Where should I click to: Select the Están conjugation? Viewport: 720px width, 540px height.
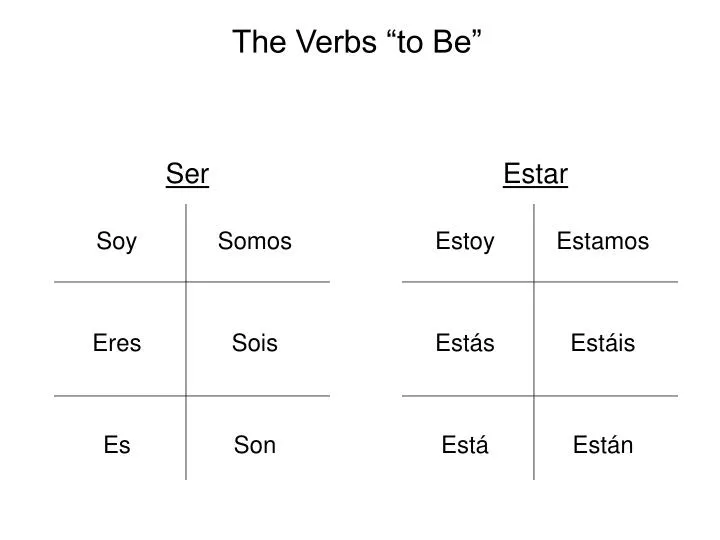603,444
